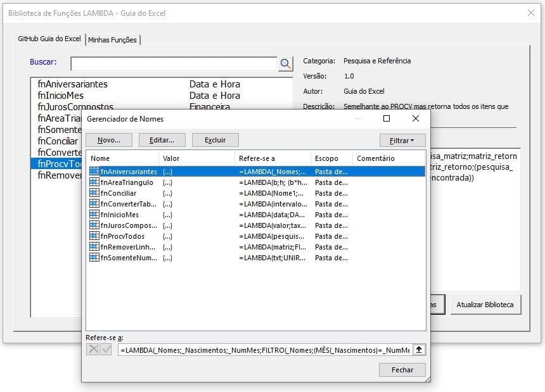Click the Atualizar Biblioteca button
The height and width of the screenshot is (392, 545).
[485, 305]
